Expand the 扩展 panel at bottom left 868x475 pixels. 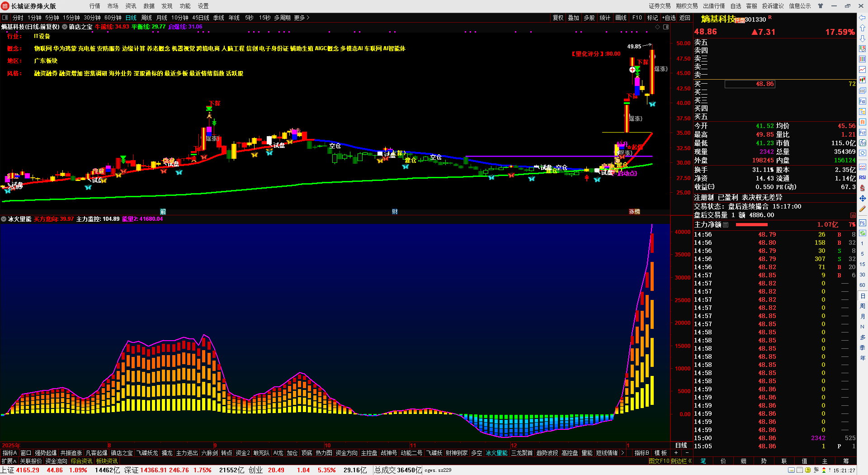coord(9,461)
